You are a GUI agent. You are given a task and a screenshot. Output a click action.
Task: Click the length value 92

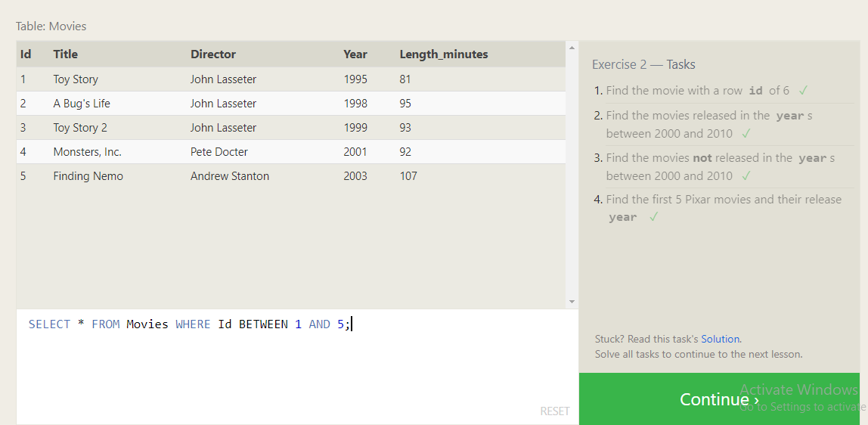click(x=405, y=152)
